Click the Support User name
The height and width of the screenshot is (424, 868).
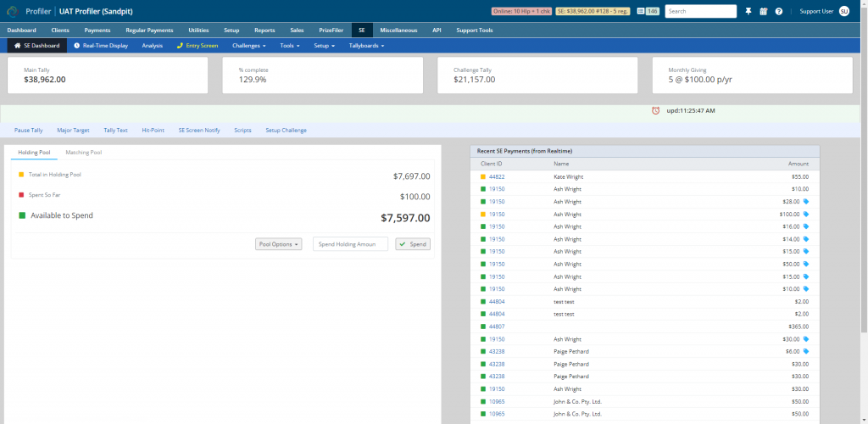[x=816, y=11]
